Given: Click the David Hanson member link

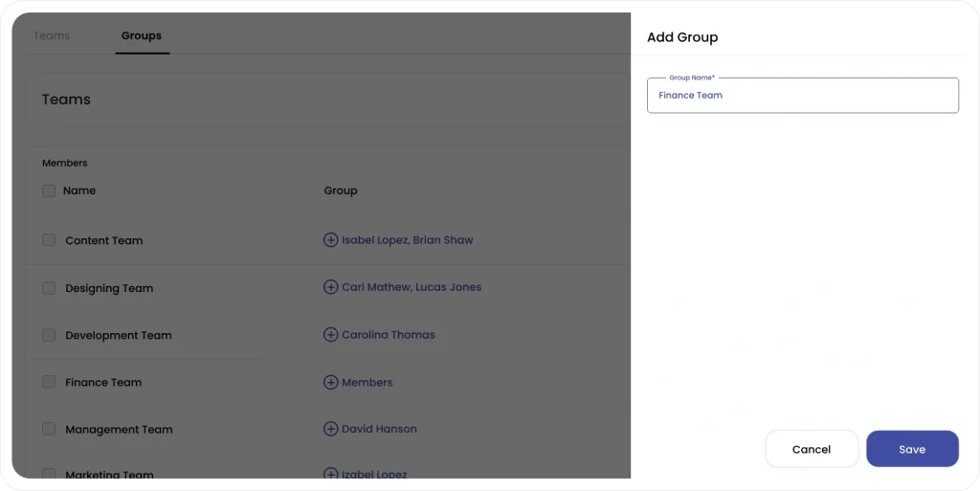Looking at the screenshot, I should pyautogui.click(x=379, y=429).
